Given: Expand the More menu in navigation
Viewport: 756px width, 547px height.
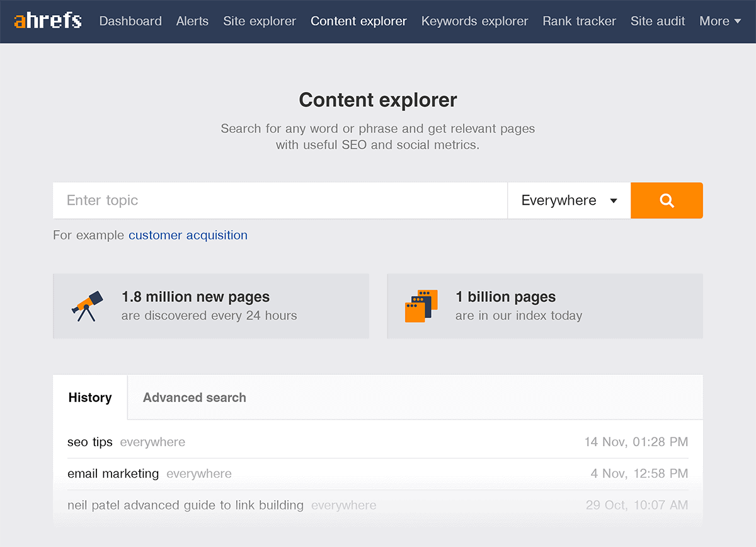Looking at the screenshot, I should pos(719,21).
